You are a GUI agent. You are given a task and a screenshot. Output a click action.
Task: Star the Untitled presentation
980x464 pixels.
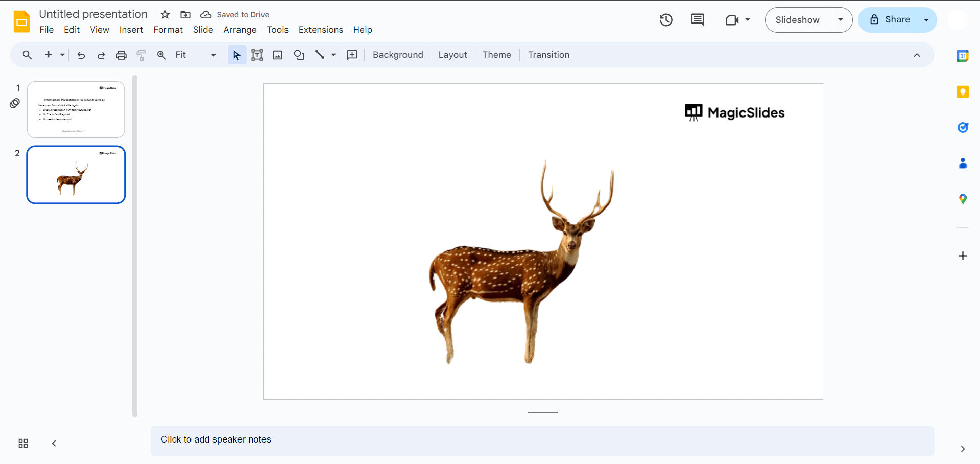click(x=165, y=14)
